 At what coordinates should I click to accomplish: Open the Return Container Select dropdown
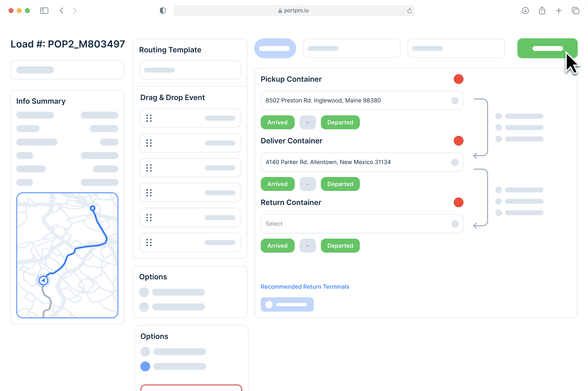click(x=362, y=224)
